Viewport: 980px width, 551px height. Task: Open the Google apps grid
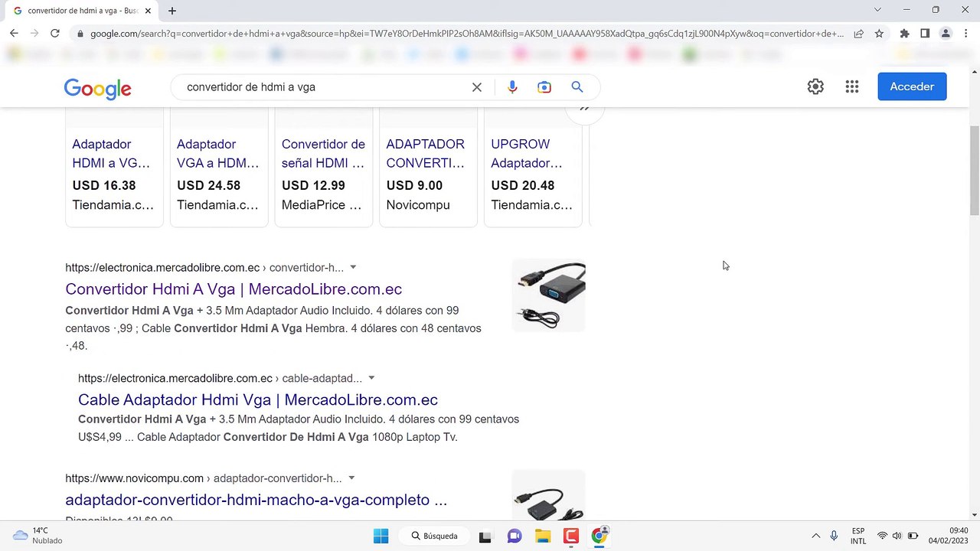pos(852,86)
